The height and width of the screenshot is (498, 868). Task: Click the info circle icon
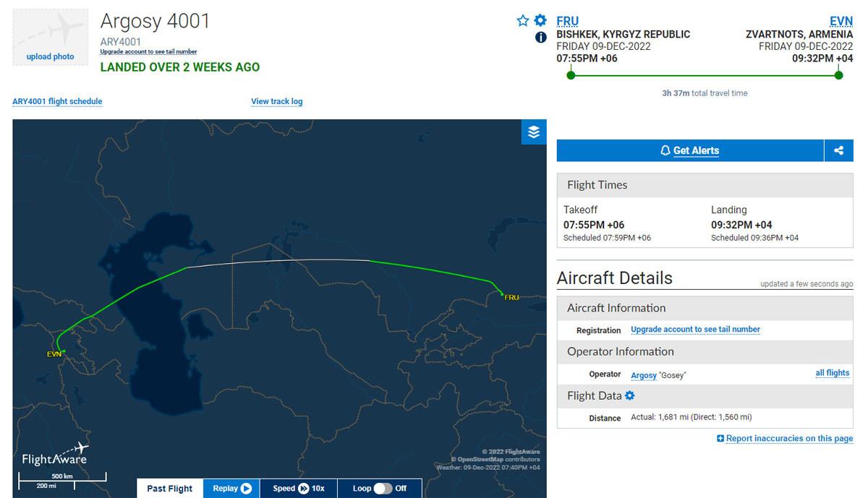(540, 38)
